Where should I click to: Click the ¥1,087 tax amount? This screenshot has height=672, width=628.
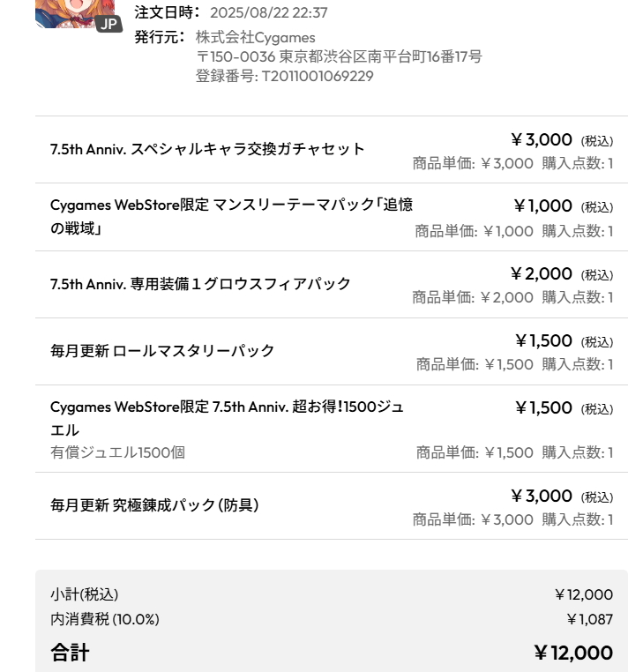pyautogui.click(x=589, y=619)
